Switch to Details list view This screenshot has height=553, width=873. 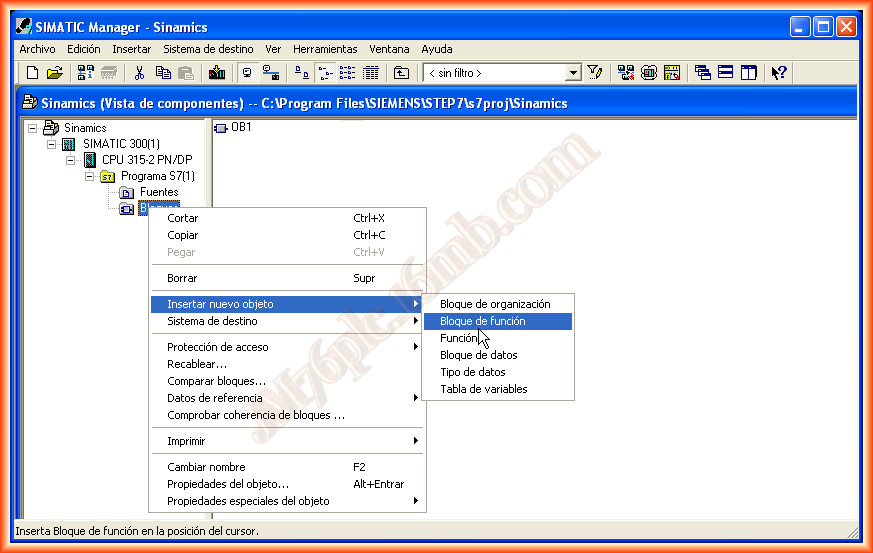371,73
